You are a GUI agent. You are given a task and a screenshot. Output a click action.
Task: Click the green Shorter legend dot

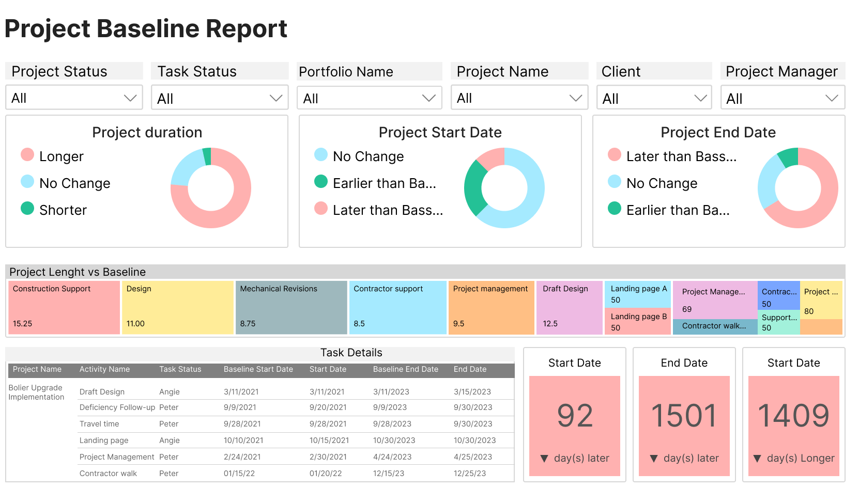coord(27,209)
